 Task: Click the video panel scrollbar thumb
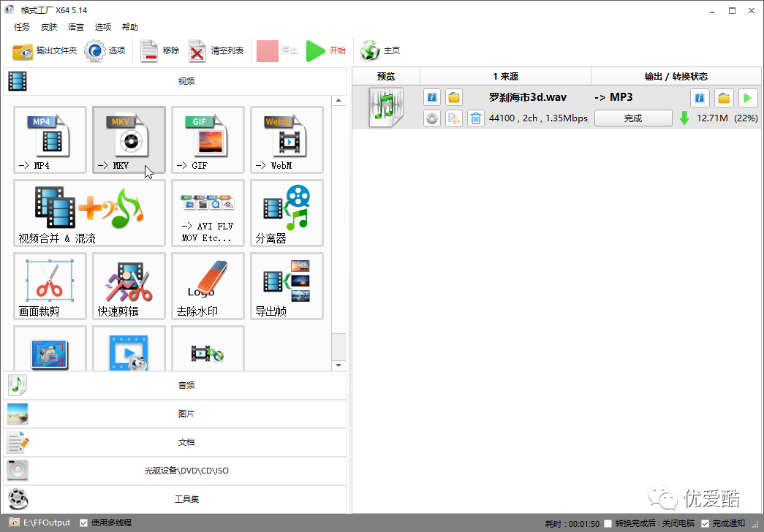point(338,346)
